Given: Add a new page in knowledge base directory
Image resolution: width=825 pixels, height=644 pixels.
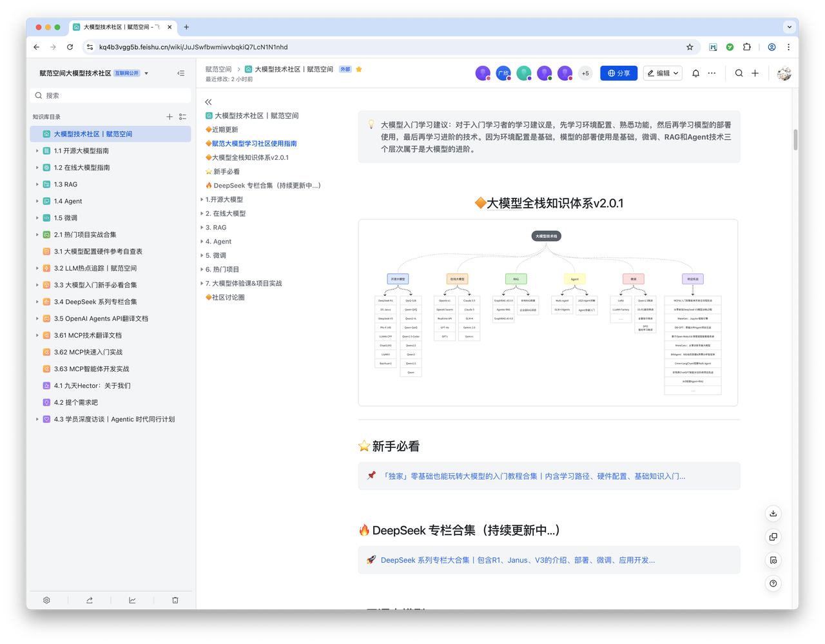Looking at the screenshot, I should point(170,117).
